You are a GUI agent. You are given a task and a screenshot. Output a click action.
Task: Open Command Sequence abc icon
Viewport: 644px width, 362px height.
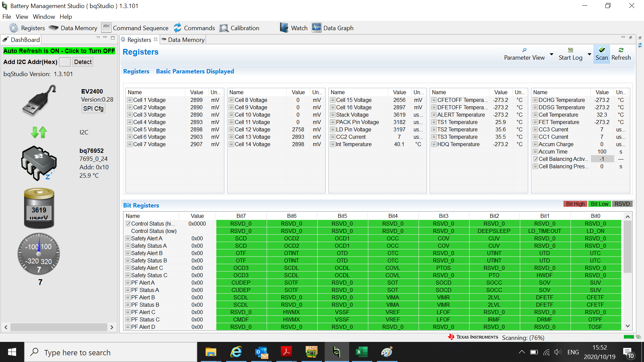(x=106, y=27)
